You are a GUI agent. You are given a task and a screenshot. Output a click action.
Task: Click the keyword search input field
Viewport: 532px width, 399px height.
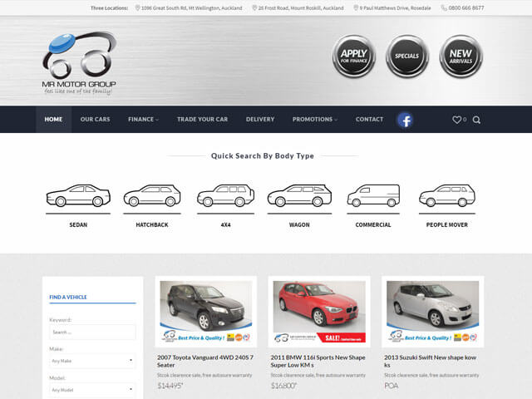point(92,332)
